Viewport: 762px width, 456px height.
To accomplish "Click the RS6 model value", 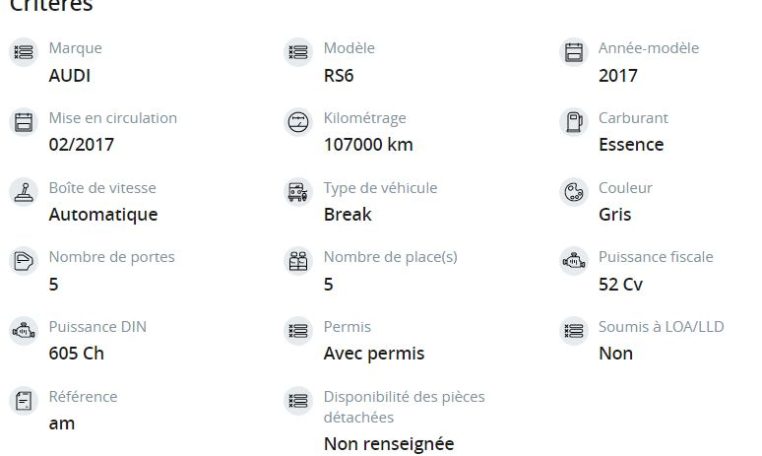I will (339, 76).
